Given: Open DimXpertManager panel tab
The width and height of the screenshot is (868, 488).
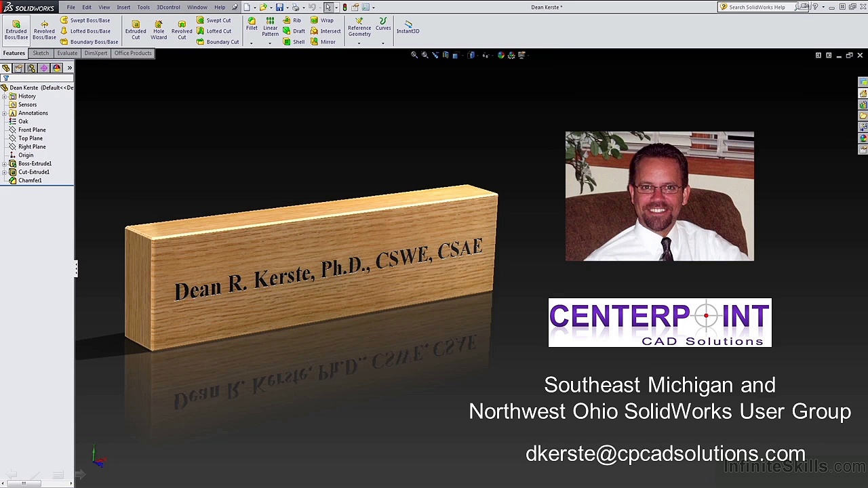Looking at the screenshot, I should [x=44, y=68].
